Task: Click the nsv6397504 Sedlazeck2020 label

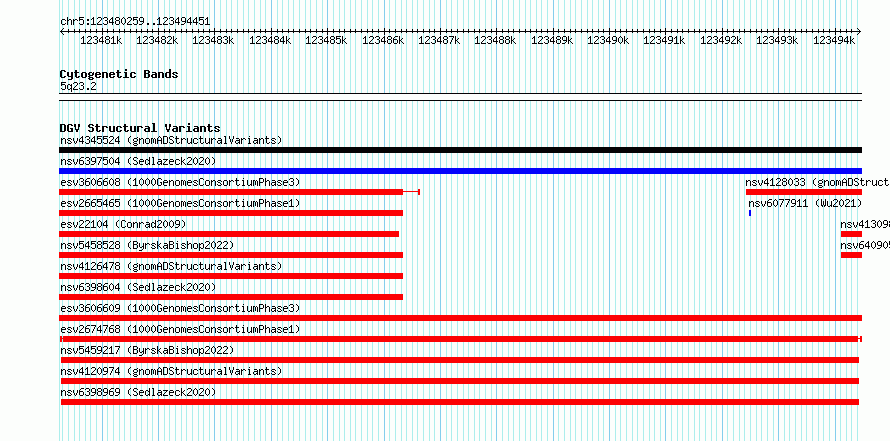Action: coord(138,161)
